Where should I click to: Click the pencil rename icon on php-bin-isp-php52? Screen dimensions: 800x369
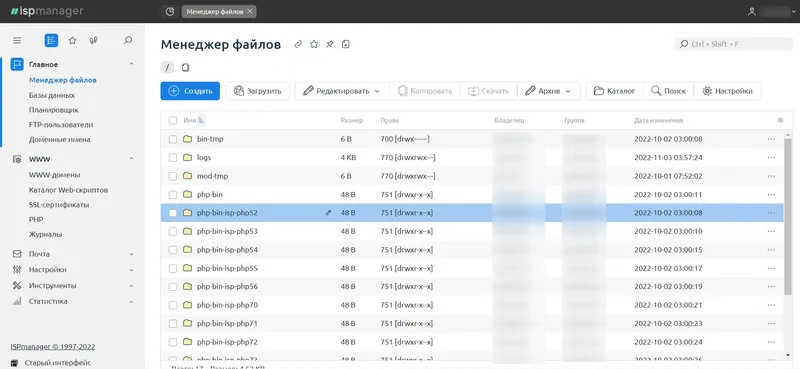coord(328,213)
